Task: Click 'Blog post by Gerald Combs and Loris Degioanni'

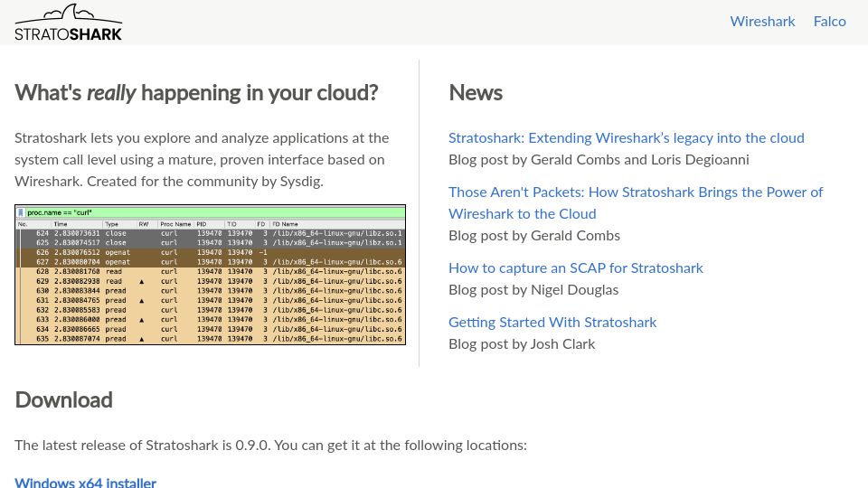Action: click(599, 159)
